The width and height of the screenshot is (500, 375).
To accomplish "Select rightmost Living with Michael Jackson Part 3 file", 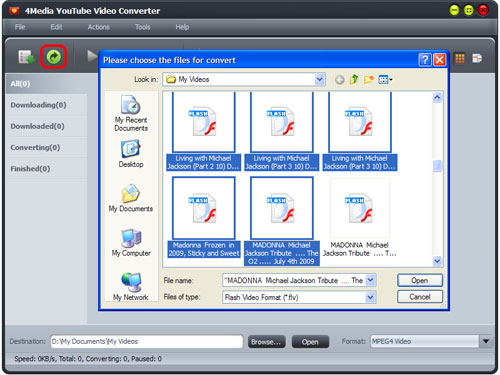I will pyautogui.click(x=360, y=131).
